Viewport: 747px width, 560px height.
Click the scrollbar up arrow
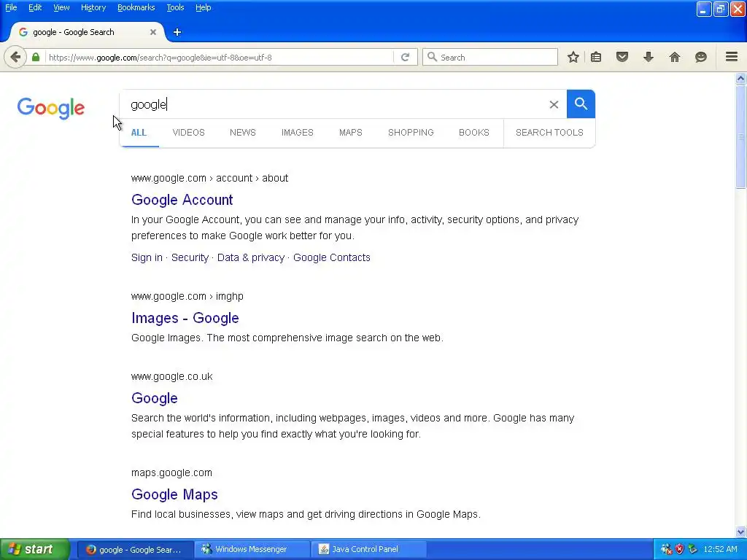point(741,79)
